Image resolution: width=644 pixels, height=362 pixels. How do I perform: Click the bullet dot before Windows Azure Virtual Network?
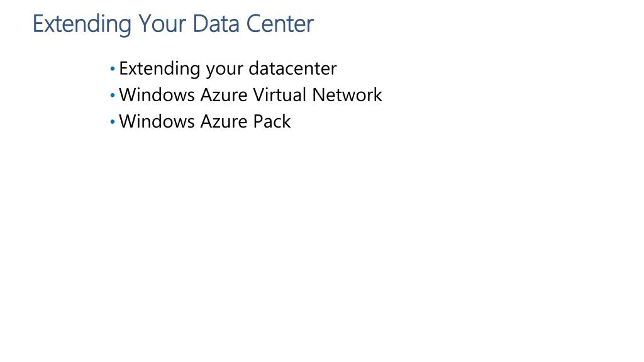click(x=113, y=96)
